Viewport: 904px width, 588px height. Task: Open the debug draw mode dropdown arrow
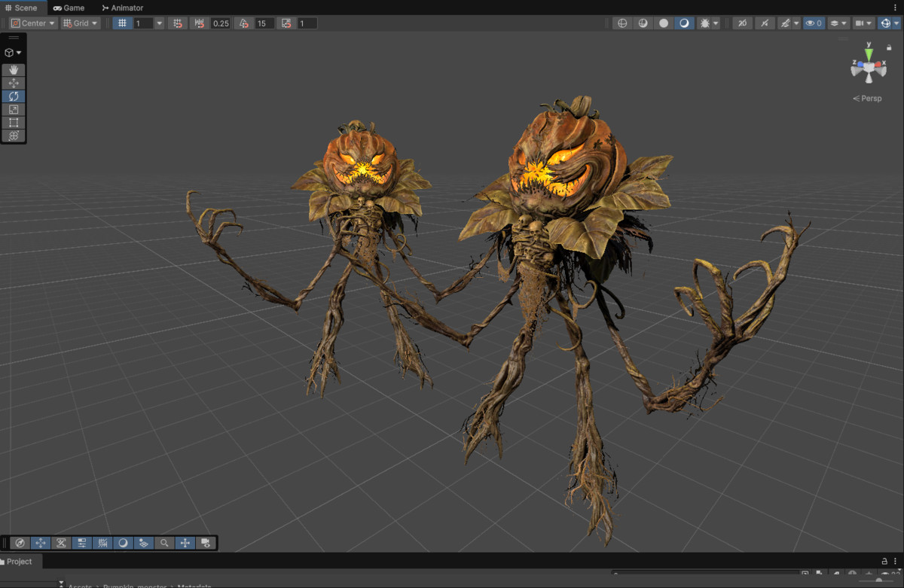[716, 23]
